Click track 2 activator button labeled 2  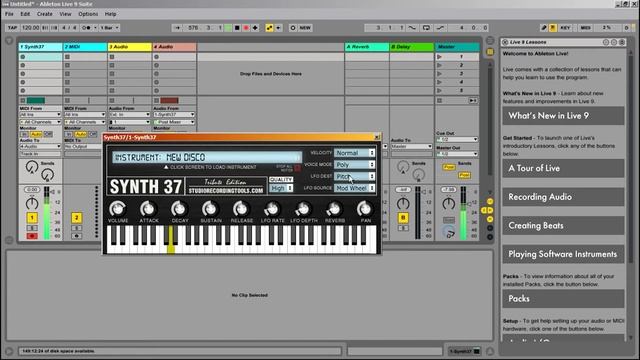coord(76,218)
